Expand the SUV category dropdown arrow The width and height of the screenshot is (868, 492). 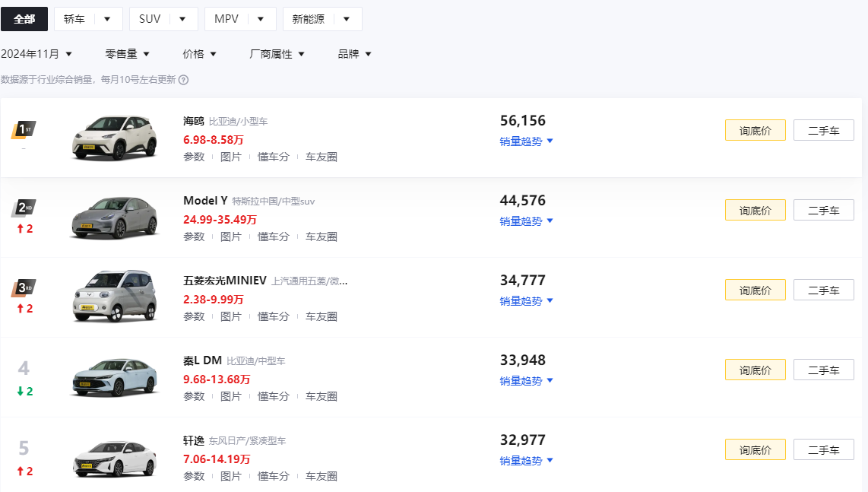point(182,19)
